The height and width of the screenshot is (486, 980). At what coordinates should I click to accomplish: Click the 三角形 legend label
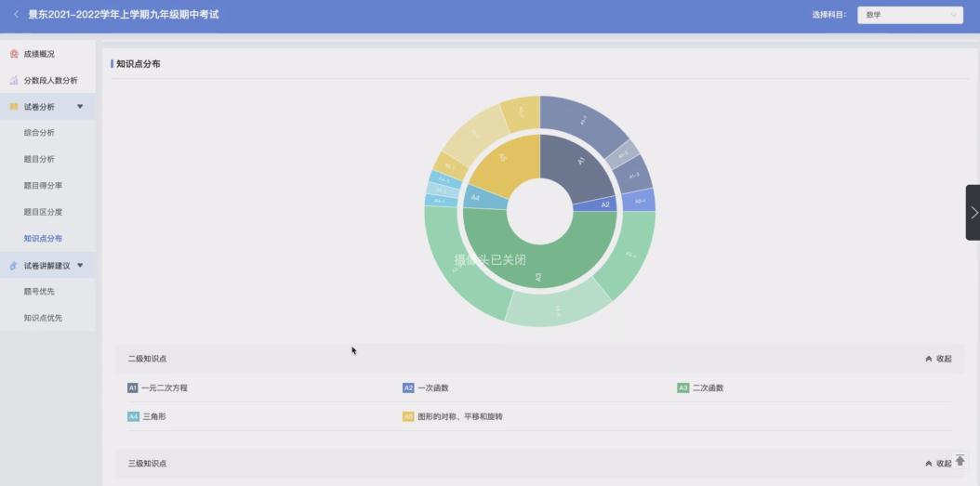[153, 416]
